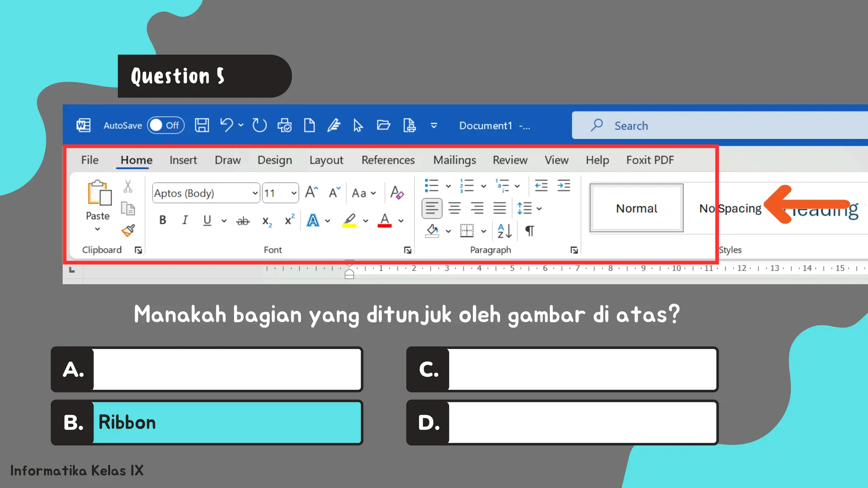This screenshot has width=868, height=488.
Task: Select answer B Ribbon
Action: (x=207, y=422)
